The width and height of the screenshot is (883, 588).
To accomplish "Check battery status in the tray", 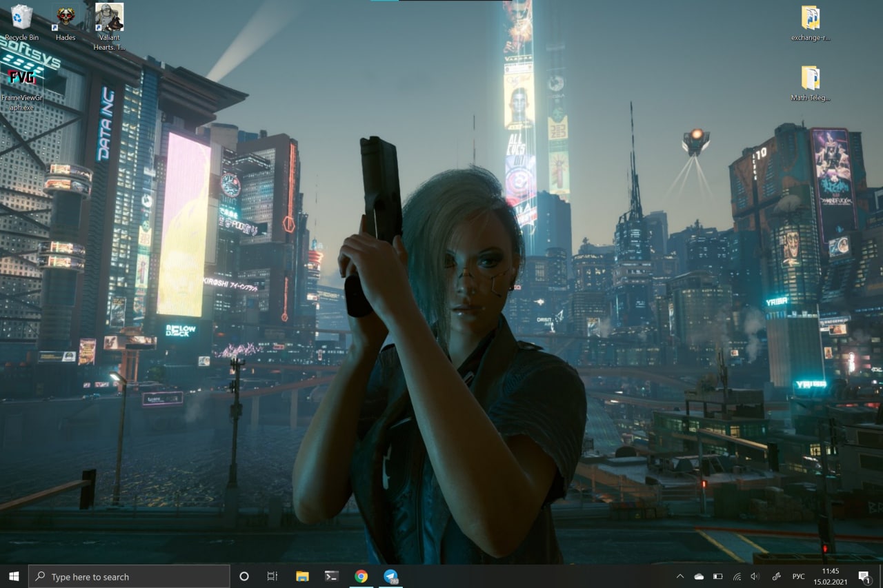I will [717, 576].
